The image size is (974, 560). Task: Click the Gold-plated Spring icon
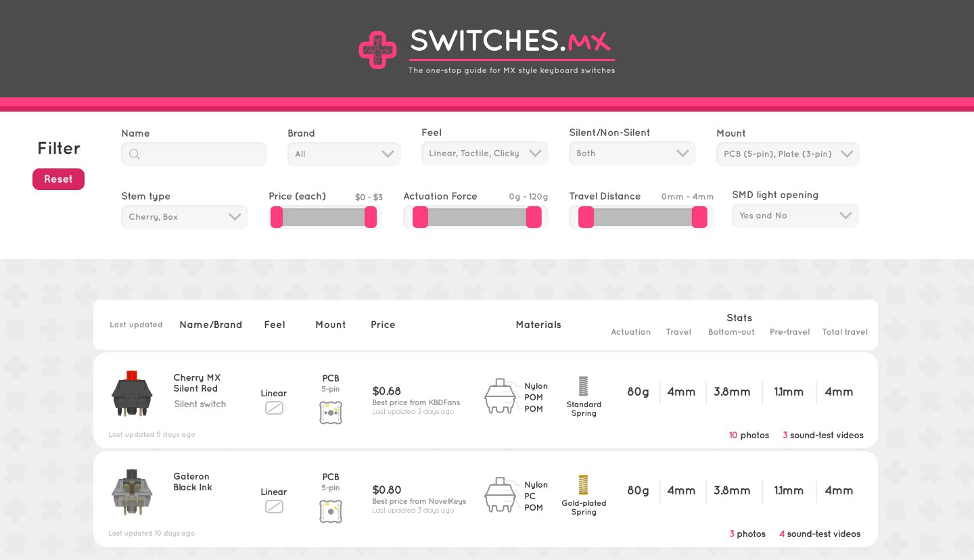coord(583,485)
